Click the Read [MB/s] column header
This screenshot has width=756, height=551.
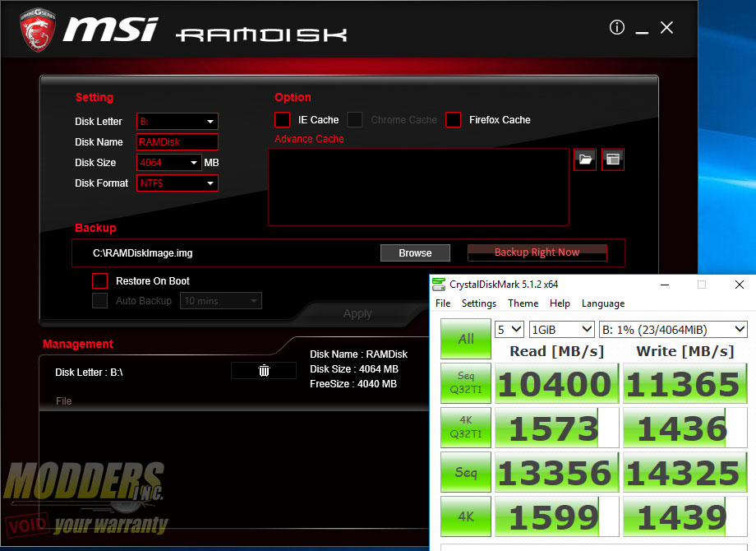(x=557, y=351)
